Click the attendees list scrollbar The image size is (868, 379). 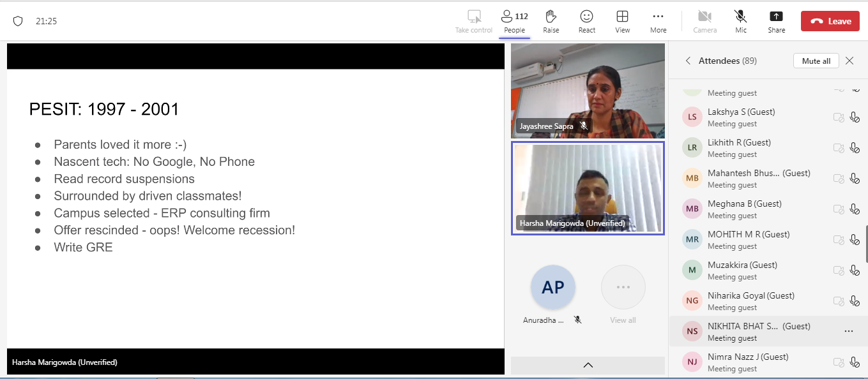tap(865, 244)
